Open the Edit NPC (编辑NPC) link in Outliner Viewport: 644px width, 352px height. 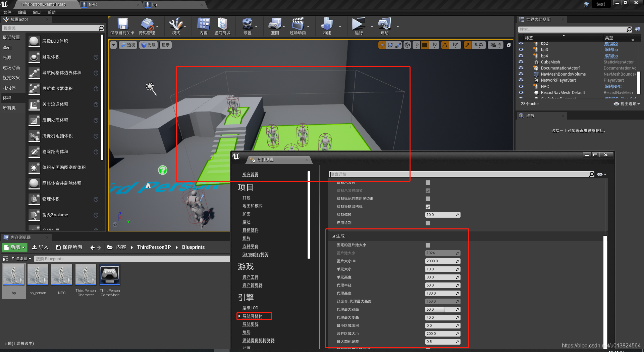[x=613, y=86]
